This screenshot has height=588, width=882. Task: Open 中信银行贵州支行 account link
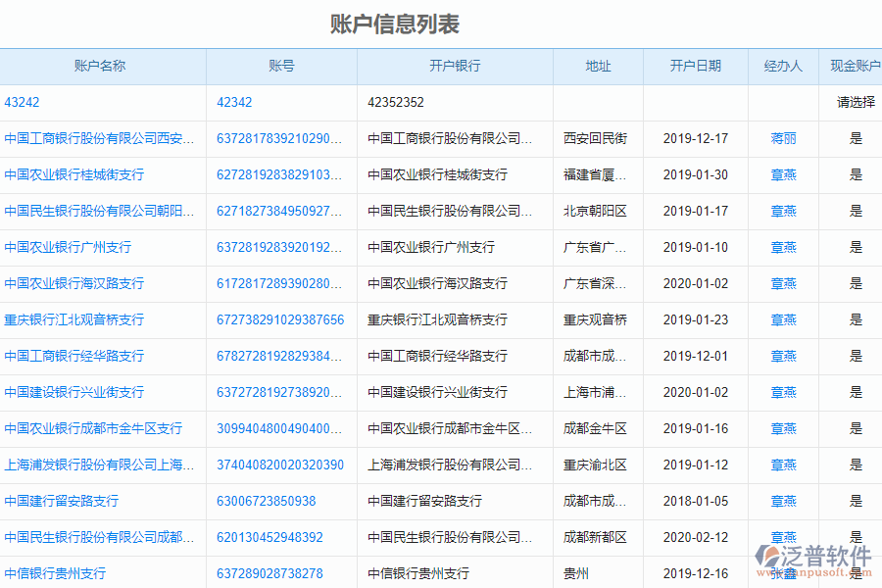(56, 572)
